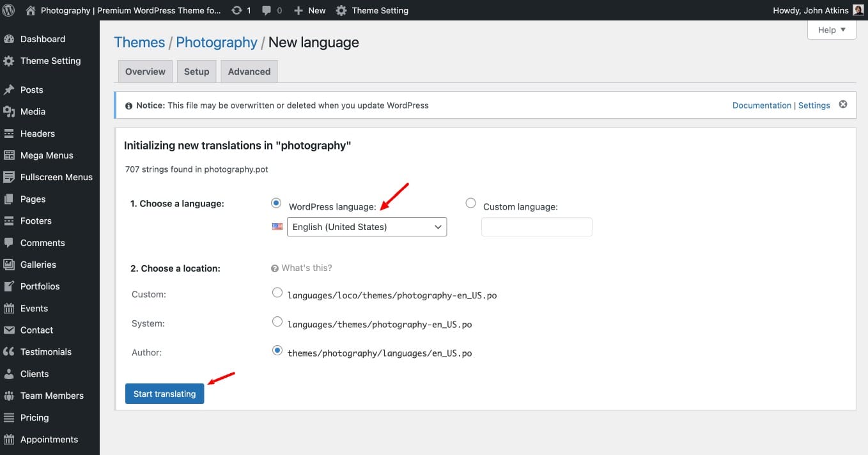Choose the System location radio button
Viewport: 868px width, 455px height.
(277, 321)
